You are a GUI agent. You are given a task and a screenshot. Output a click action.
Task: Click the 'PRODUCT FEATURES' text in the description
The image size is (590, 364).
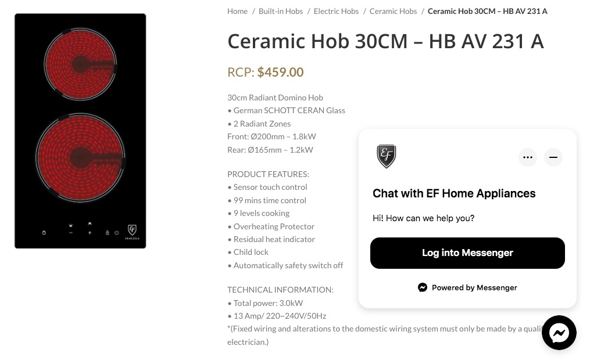[x=268, y=174]
